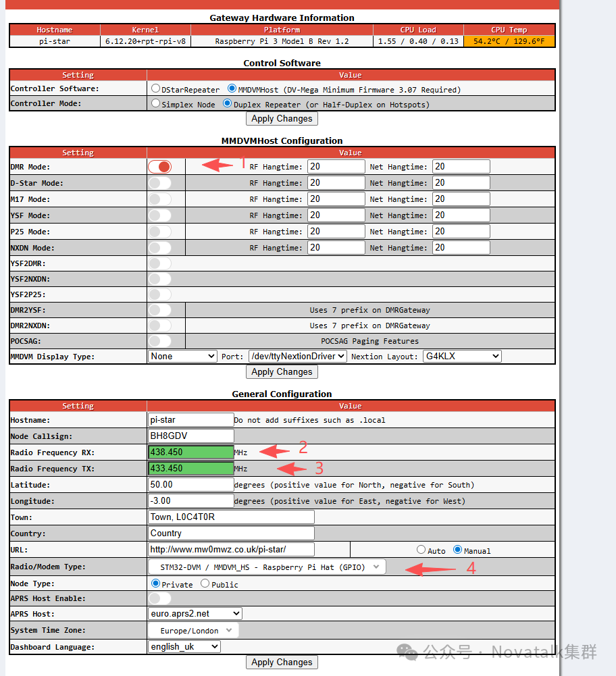Select Auto URL radio button
616x676 pixels.
point(421,550)
